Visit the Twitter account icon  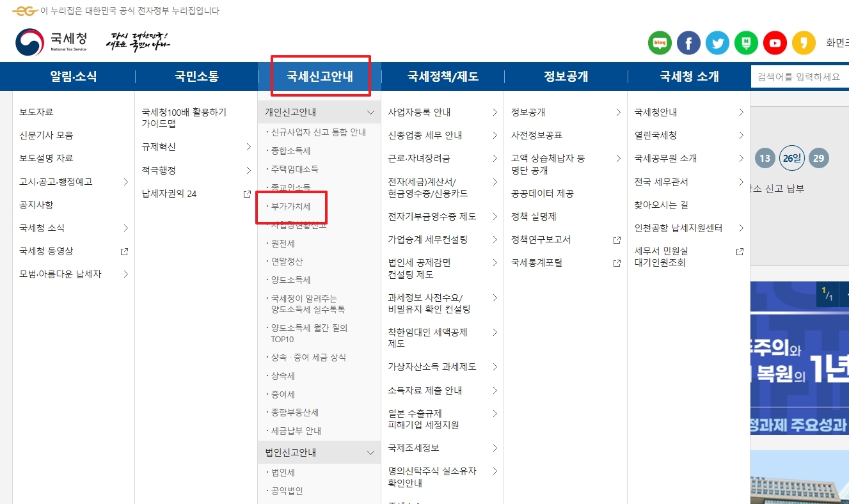(x=717, y=42)
